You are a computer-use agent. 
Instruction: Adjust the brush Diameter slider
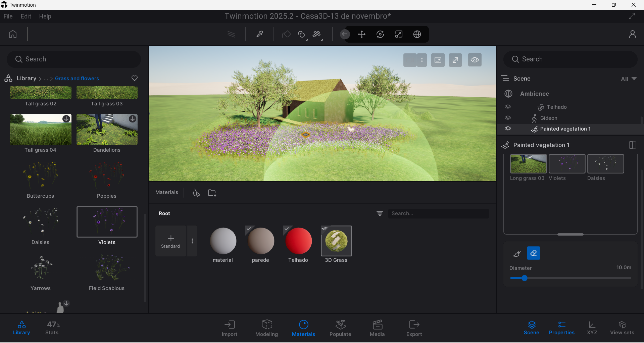click(524, 278)
